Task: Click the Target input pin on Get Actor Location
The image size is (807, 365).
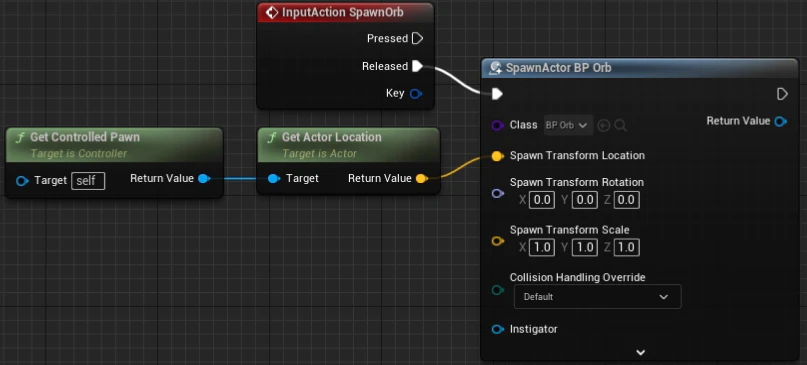Action: tap(274, 179)
